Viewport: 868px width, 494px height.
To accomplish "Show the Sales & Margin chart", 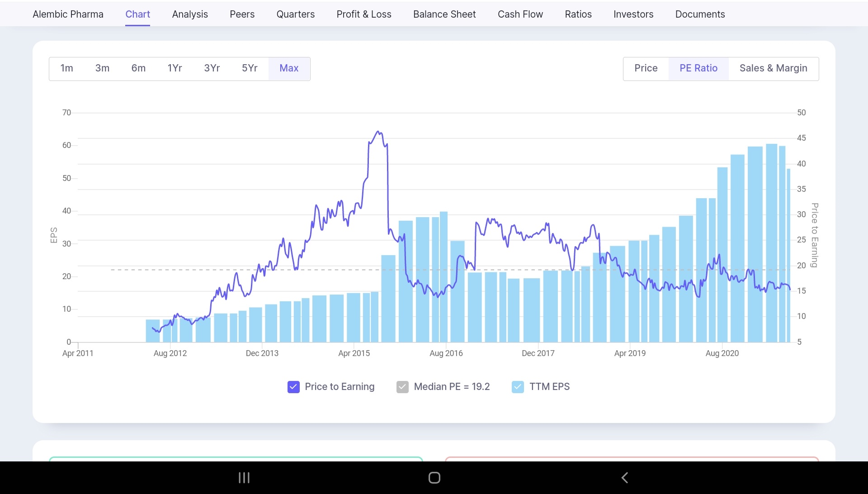I will pyautogui.click(x=773, y=68).
